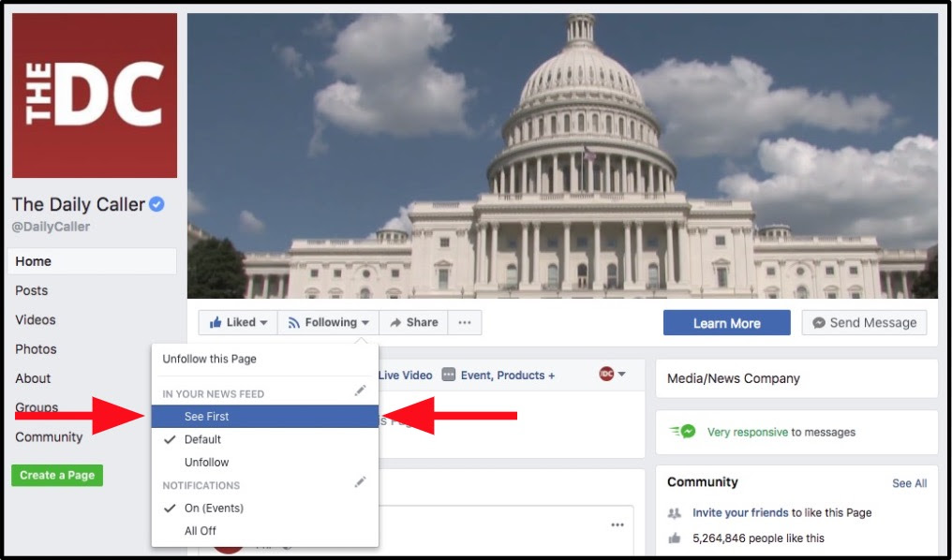Open the Groups section

coord(37,407)
